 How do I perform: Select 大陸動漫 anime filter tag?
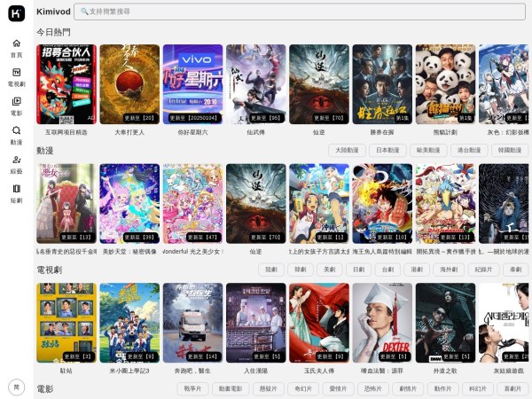pos(347,150)
